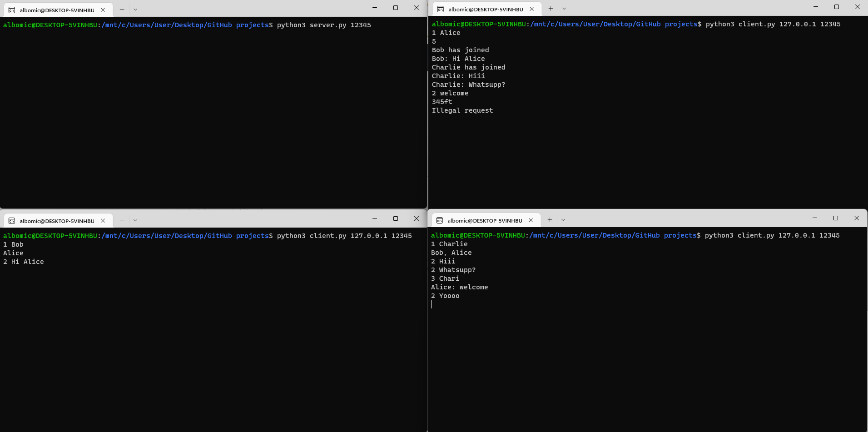868x432 pixels.
Task: Open a new tab in Bob's client window
Action: [x=122, y=220]
